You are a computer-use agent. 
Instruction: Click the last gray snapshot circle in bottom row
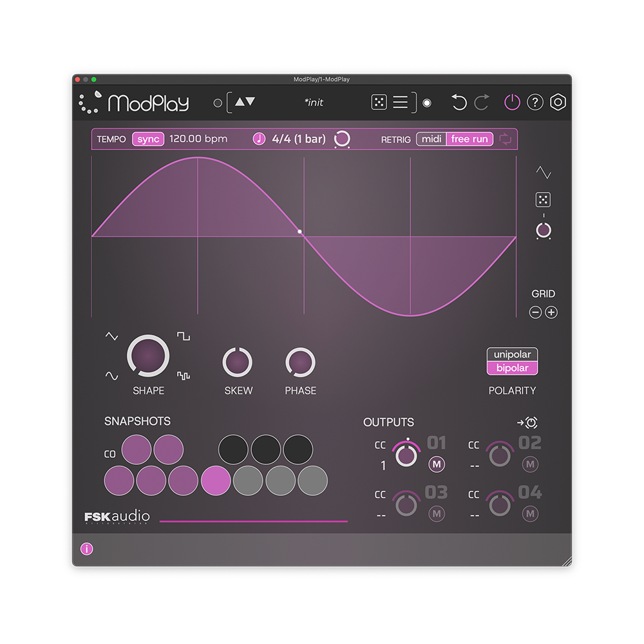[x=312, y=480]
